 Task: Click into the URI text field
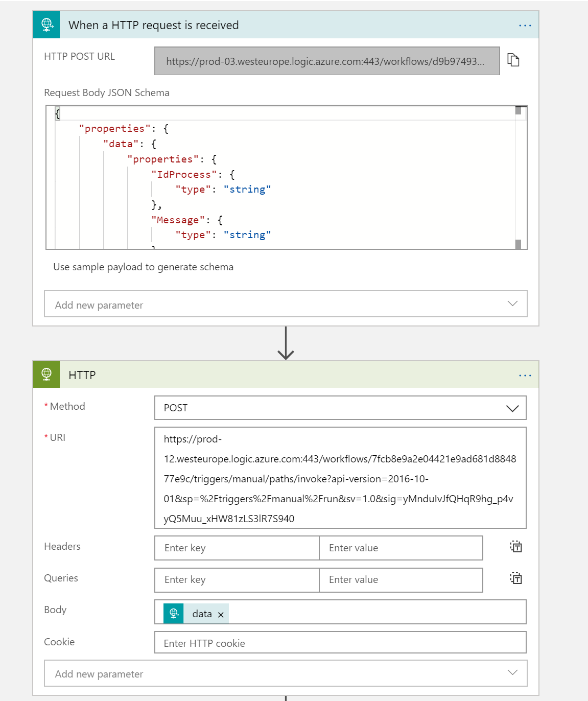pos(340,478)
